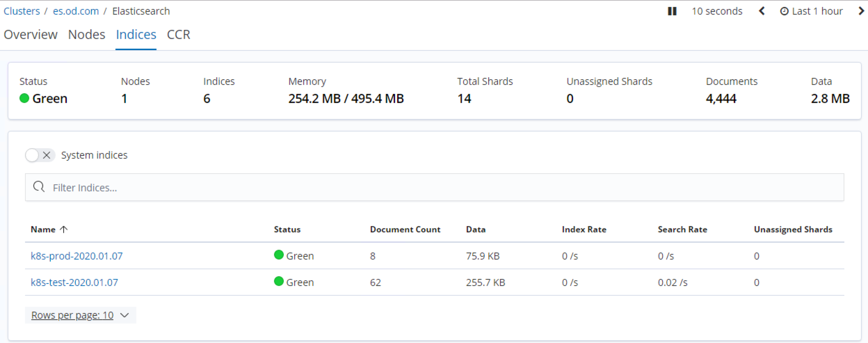Image resolution: width=868 pixels, height=343 pixels.
Task: Click the sort arrow next to Name
Action: [64, 229]
